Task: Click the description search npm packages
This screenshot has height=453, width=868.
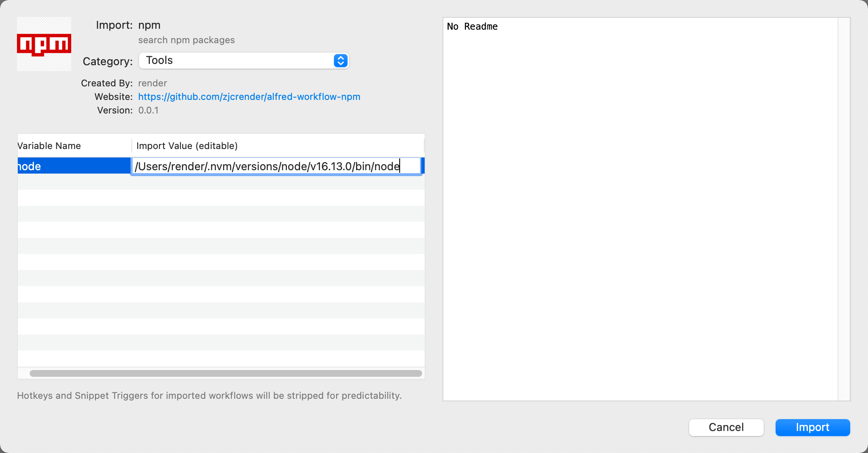Action: pyautogui.click(x=186, y=40)
